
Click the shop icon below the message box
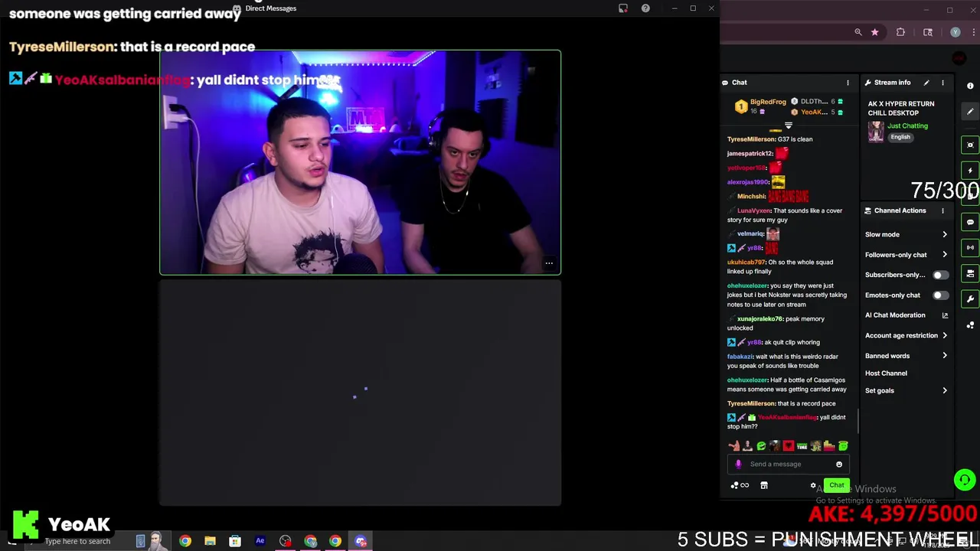pyautogui.click(x=763, y=485)
